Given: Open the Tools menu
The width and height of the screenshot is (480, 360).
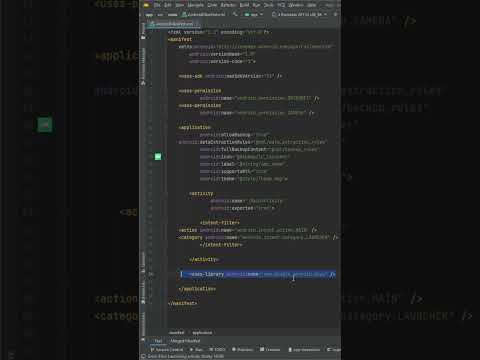Looking at the screenshot, I should [269, 5].
